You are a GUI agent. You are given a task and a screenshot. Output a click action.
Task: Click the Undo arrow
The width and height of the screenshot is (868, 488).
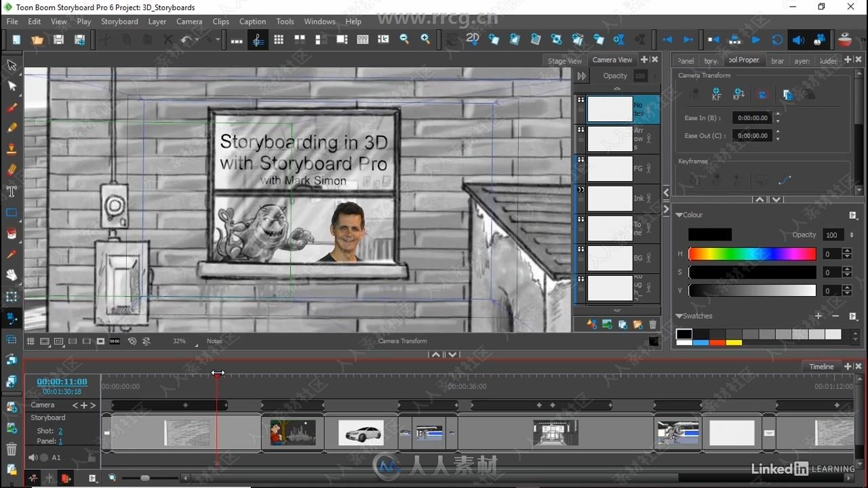click(186, 40)
